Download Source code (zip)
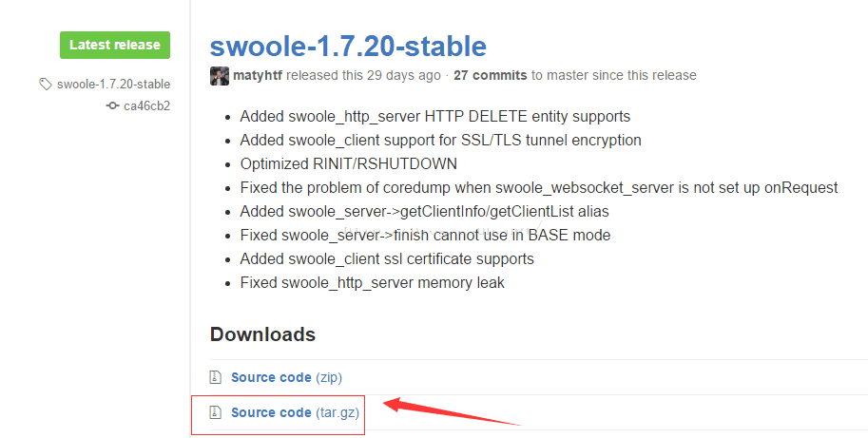The width and height of the screenshot is (868, 438). [286, 377]
